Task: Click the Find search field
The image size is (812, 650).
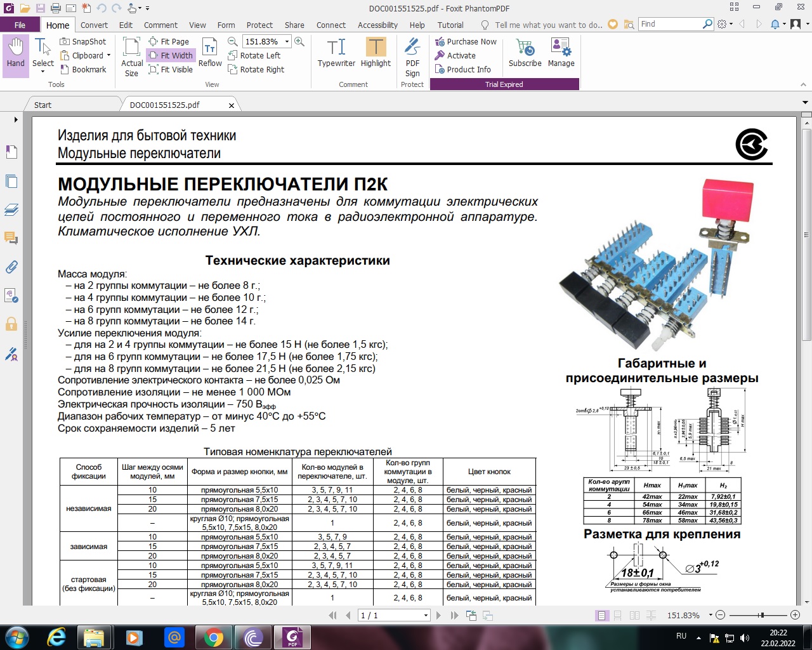Action: [670, 24]
